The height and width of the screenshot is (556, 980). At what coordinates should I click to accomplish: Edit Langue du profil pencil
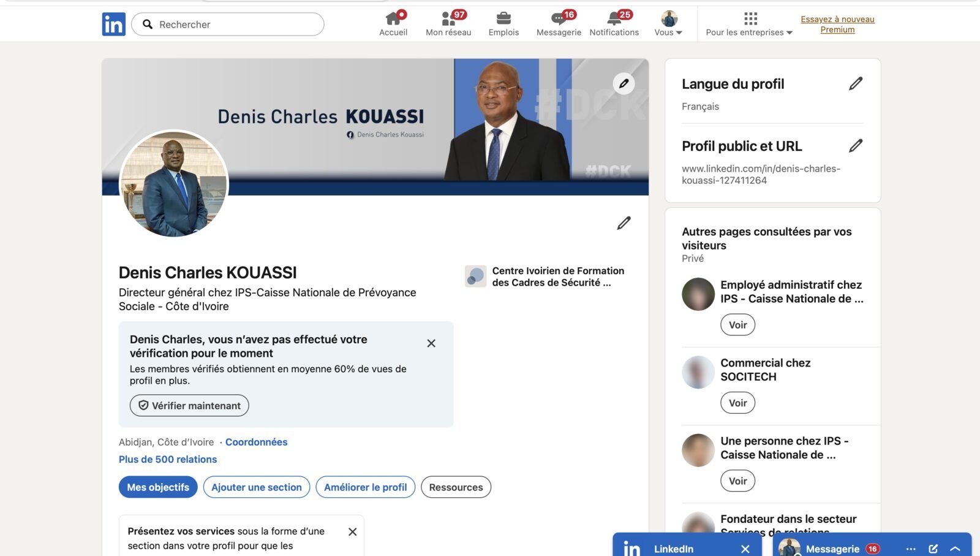(x=856, y=83)
